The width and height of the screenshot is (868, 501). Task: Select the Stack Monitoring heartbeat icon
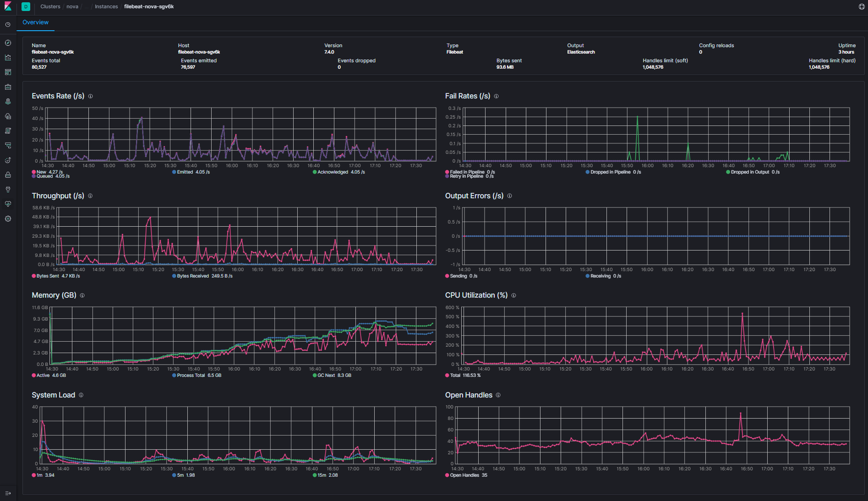[8, 204]
